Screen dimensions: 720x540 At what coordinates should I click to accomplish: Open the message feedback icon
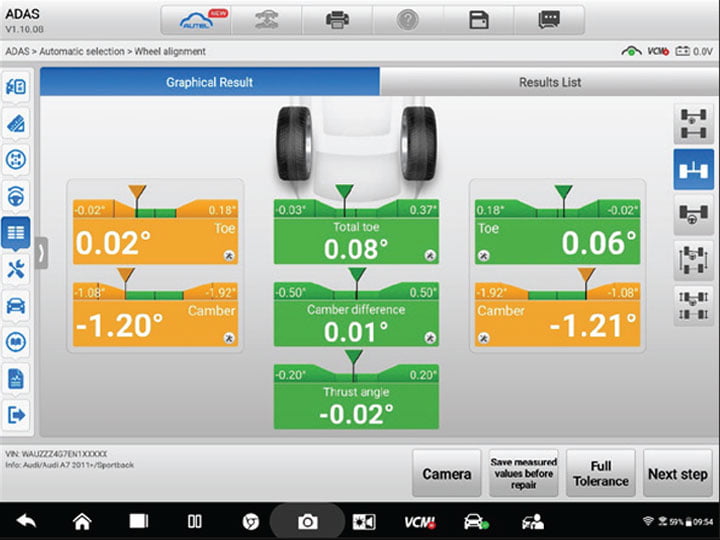coord(549,20)
